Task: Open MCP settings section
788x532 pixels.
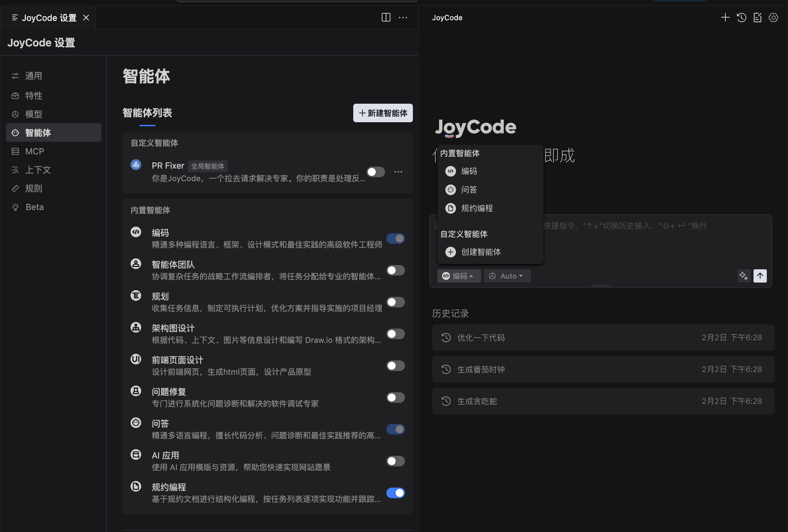Action: (54, 151)
